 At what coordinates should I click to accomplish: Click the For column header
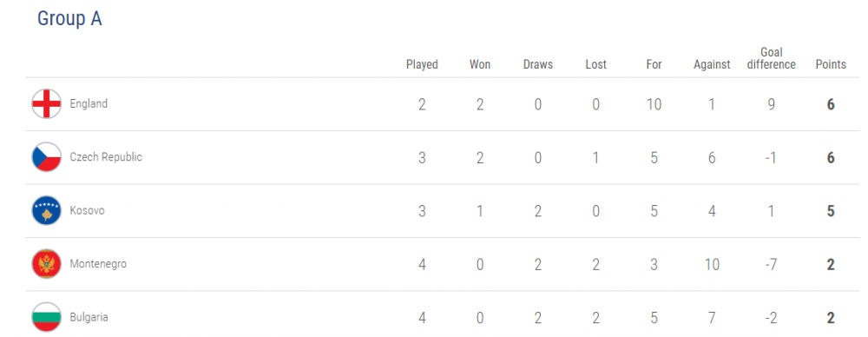[x=654, y=64]
